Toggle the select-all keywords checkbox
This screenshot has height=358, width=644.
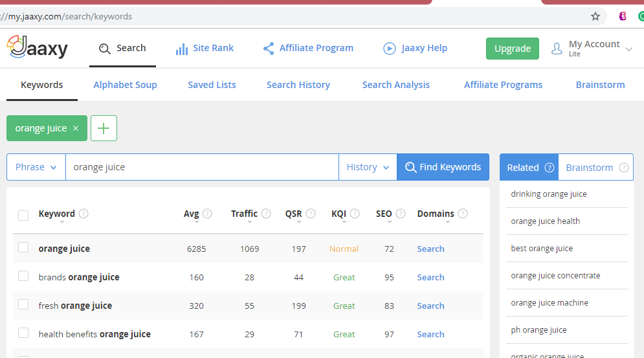click(x=23, y=216)
